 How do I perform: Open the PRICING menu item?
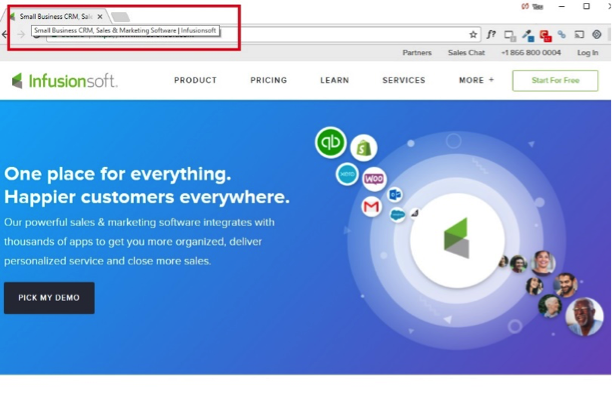(269, 80)
